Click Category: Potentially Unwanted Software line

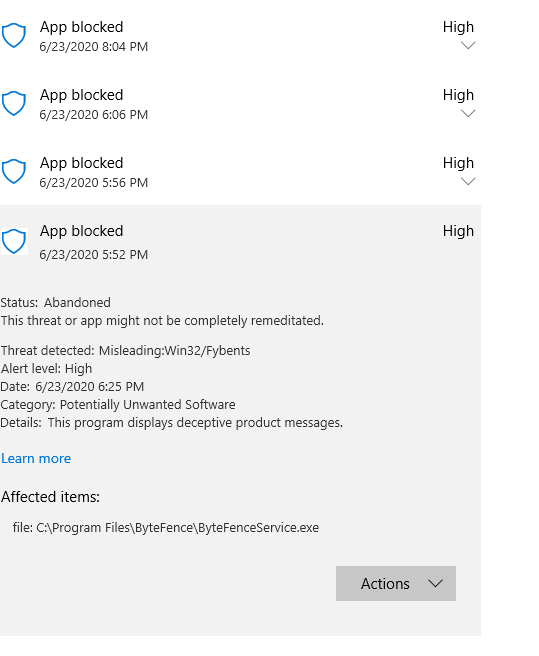pyautogui.click(x=118, y=405)
